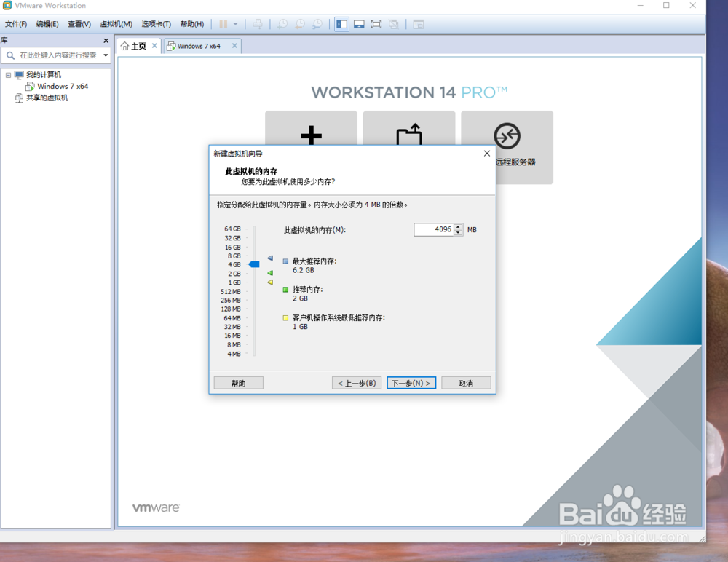This screenshot has height=562, width=728.
Task: Open the power options dropdown arrow
Action: (x=235, y=24)
